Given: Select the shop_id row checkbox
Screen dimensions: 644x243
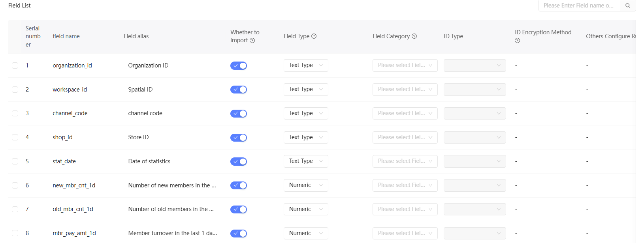Looking at the screenshot, I should coord(15,137).
